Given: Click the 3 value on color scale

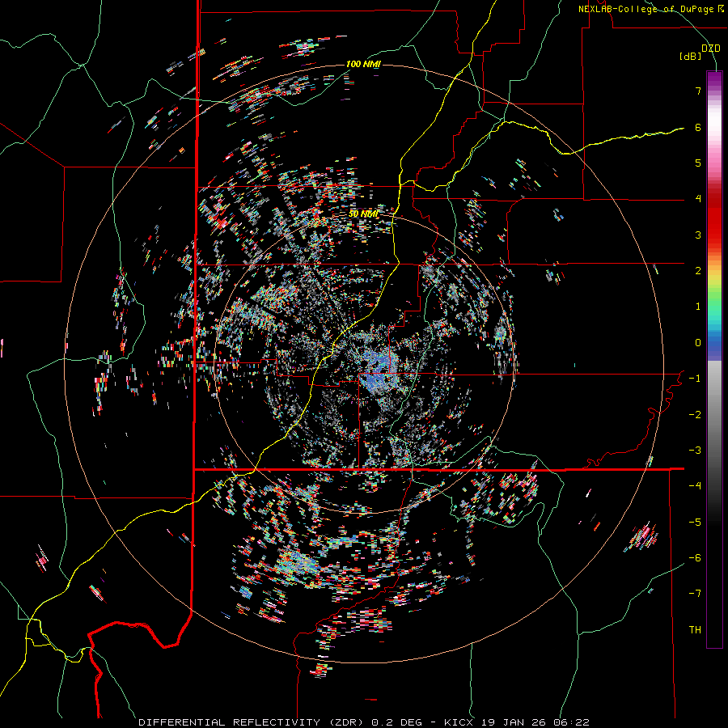Looking at the screenshot, I should 698,235.
